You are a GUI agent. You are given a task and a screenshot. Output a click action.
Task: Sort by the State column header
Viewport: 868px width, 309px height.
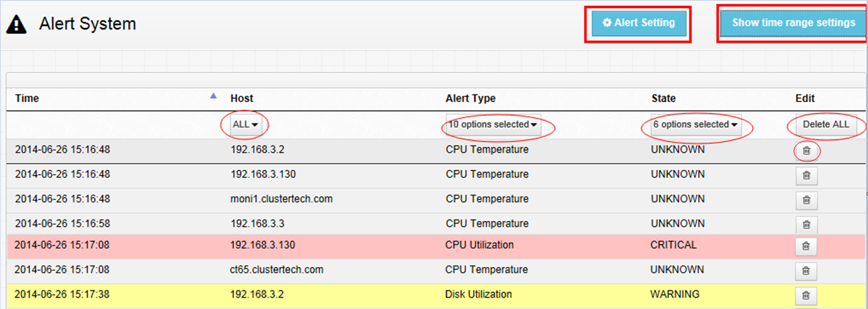point(664,98)
